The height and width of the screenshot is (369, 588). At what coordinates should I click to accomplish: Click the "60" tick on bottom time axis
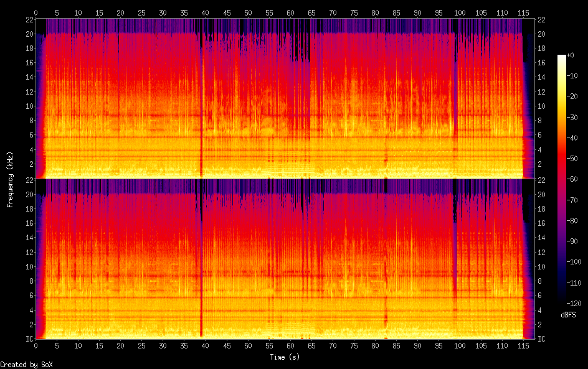tap(290, 345)
